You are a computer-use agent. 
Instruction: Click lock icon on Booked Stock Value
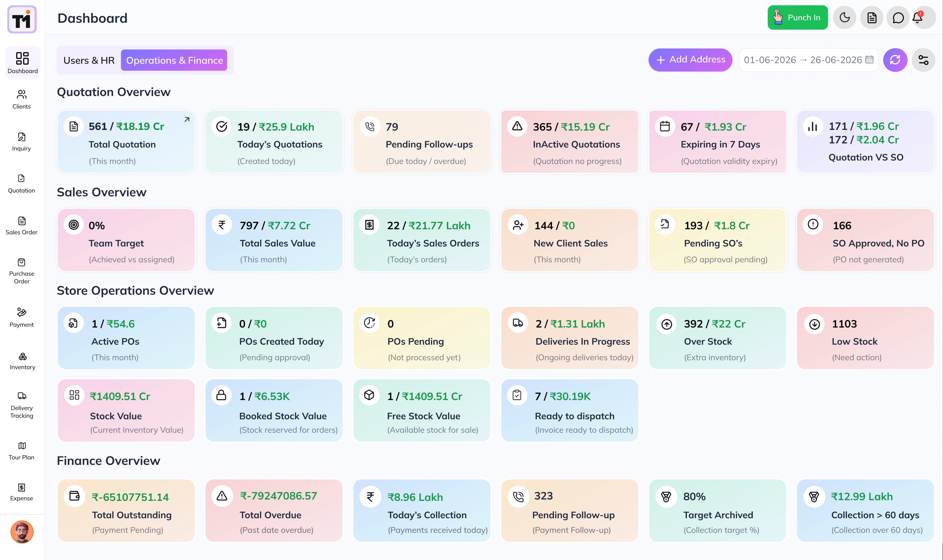tap(221, 395)
